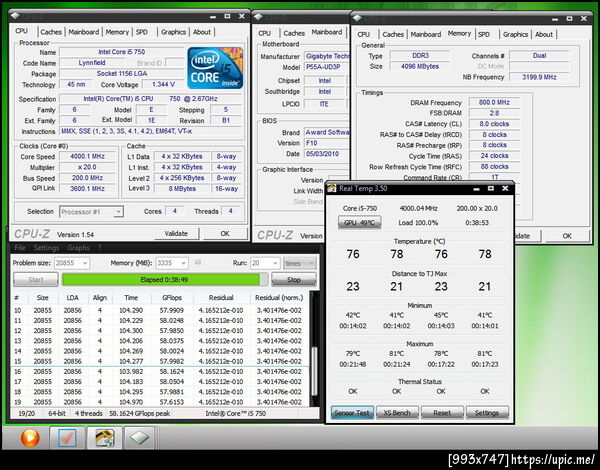This screenshot has width=600, height=470.
Task: Expand the times unit dropdown
Action: point(311,263)
